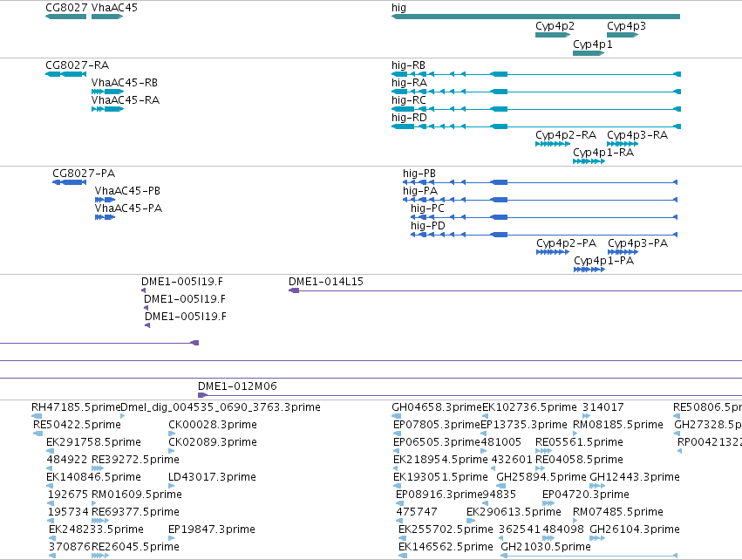The image size is (742, 560).
Task: Open protein Cyp4p3-PA
Action: 623,252
